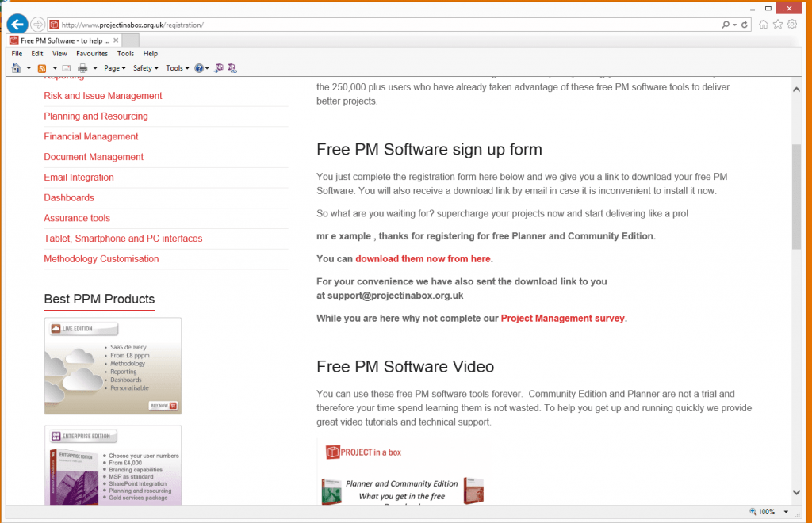The height and width of the screenshot is (523, 812).
Task: Refresh the page with the reload icon
Action: [744, 25]
